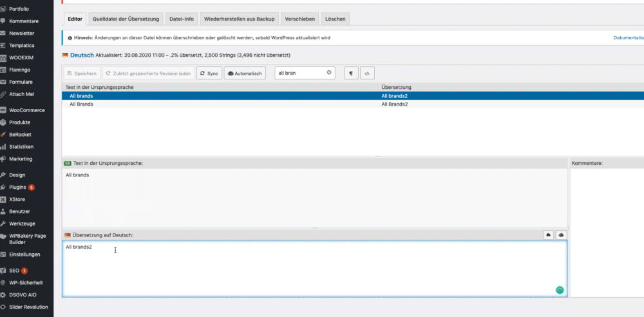Click the WPBakery Page Builder icon
Image resolution: width=644 pixels, height=317 pixels.
click(x=3, y=236)
